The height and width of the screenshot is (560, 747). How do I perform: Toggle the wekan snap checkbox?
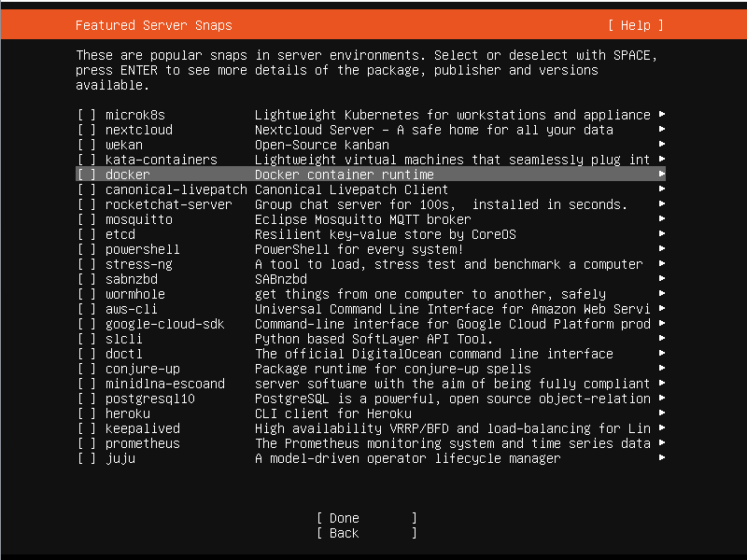87,145
